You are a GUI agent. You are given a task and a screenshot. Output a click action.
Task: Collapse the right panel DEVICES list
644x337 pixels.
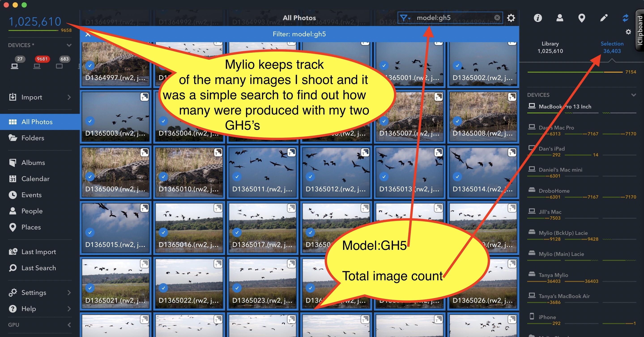633,95
